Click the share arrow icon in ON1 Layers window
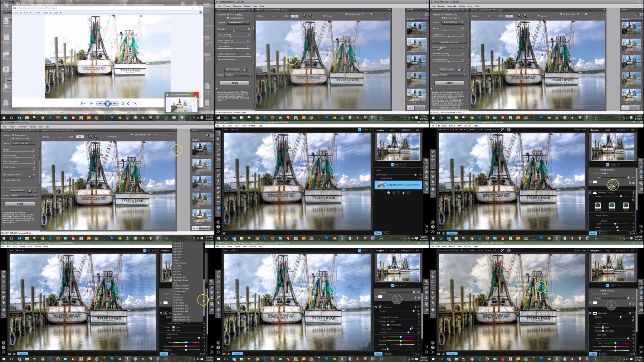The width and height of the screenshot is (644, 362). [426, 227]
